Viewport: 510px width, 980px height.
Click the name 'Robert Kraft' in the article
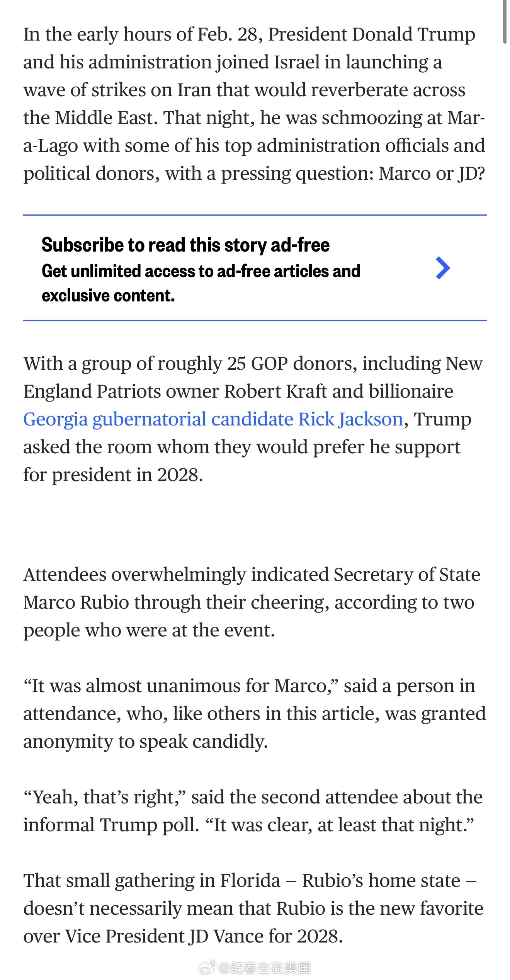(x=275, y=391)
